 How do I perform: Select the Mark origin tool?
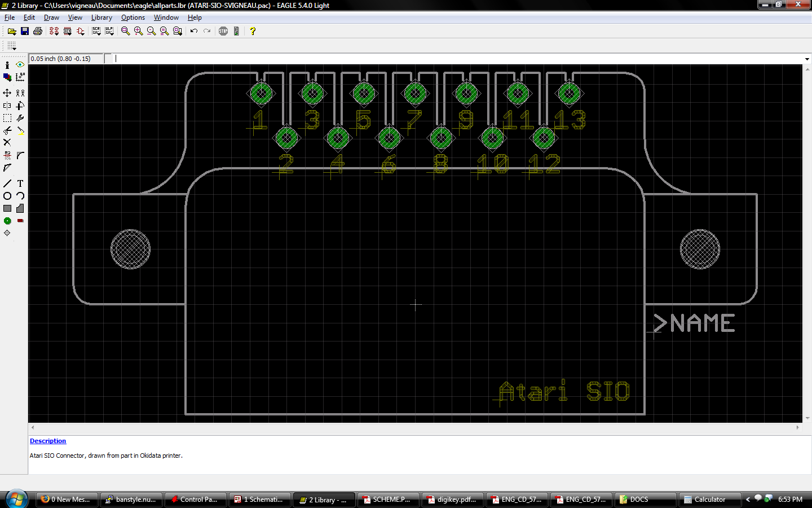pyautogui.click(x=20, y=77)
